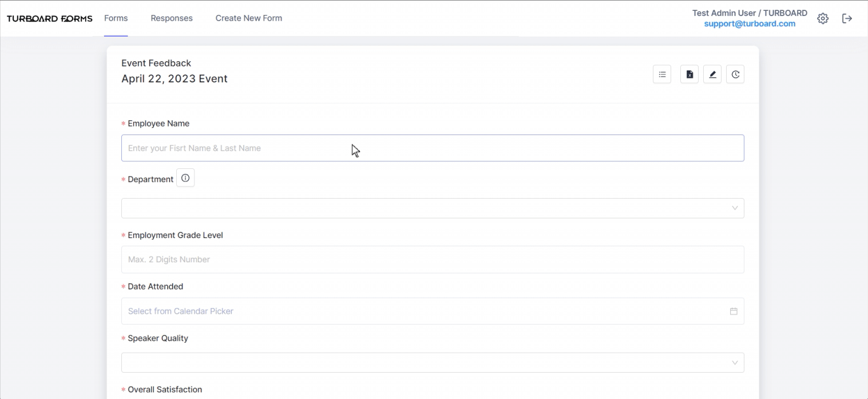The image size is (868, 399).
Task: Open the list view icon button
Action: click(x=662, y=74)
